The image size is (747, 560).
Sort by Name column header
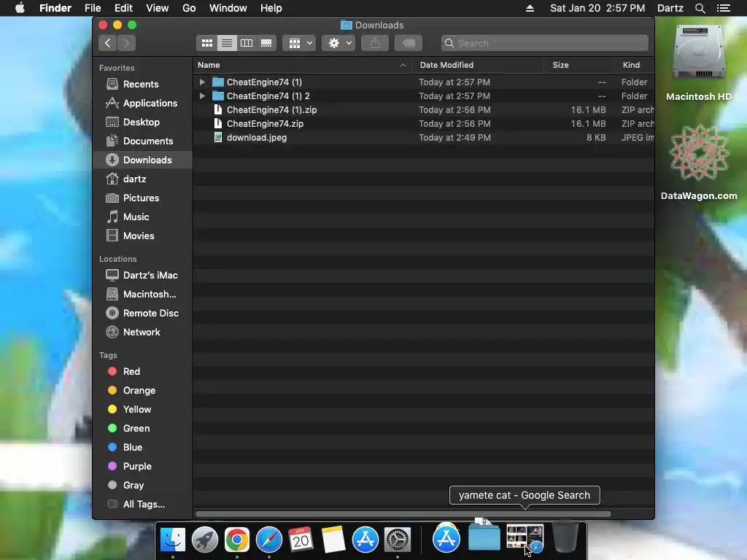(x=303, y=65)
